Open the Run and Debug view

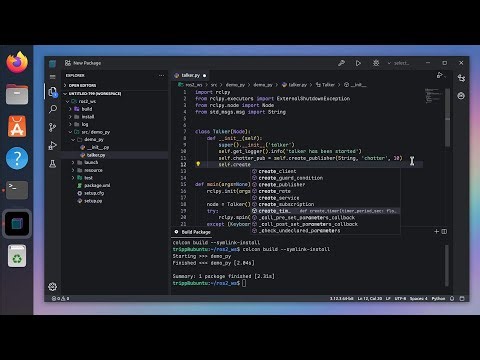tap(53, 146)
